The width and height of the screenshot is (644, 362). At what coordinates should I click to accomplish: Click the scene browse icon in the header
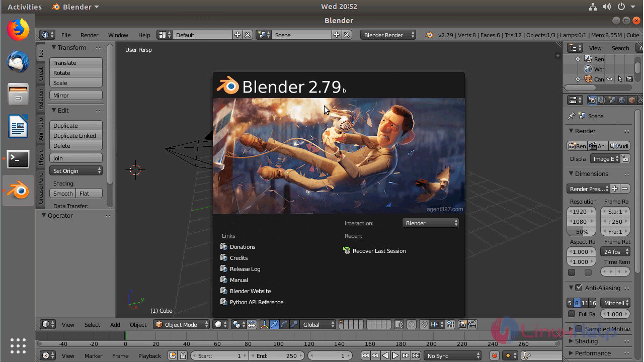point(264,35)
